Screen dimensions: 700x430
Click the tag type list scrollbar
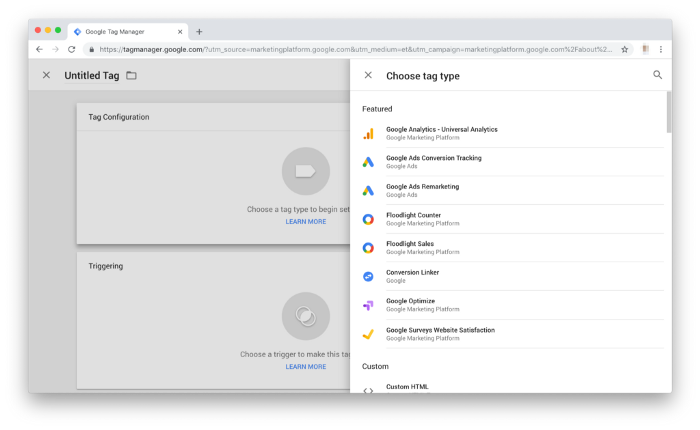[668, 112]
